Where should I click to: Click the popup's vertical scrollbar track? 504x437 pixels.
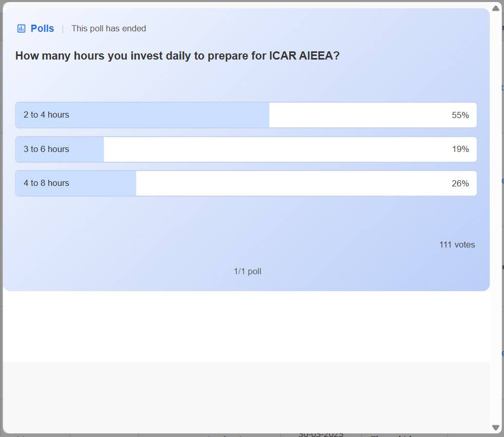pos(496,216)
